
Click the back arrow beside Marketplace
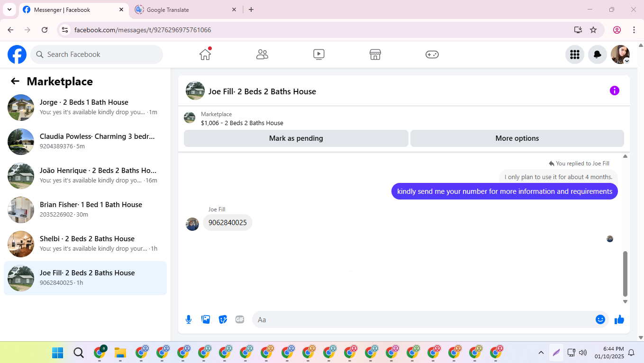tap(15, 82)
